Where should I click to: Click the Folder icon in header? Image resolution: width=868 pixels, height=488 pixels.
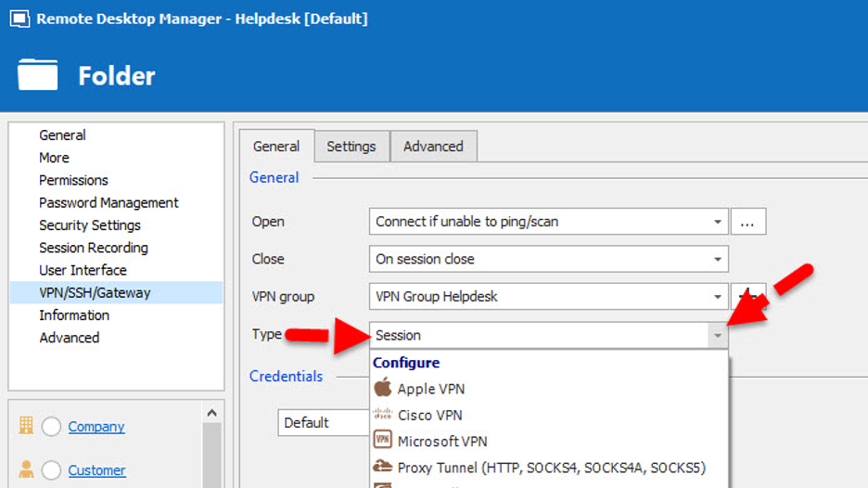point(38,75)
